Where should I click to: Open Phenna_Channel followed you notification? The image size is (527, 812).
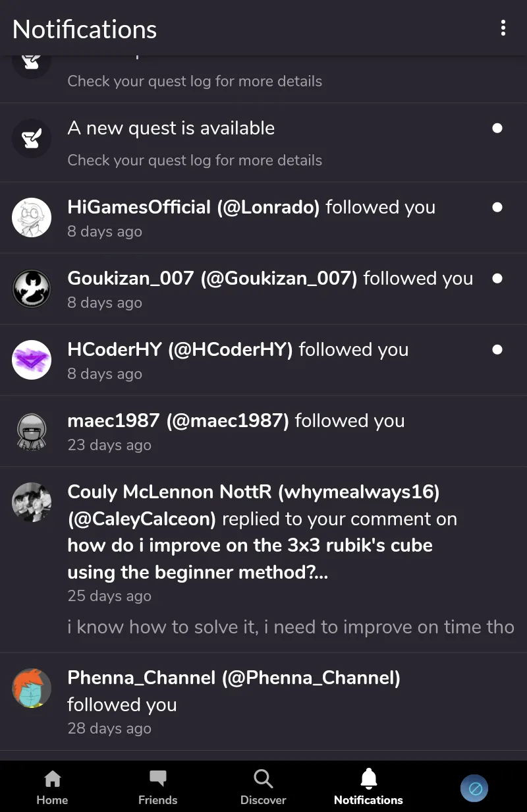[263, 701]
